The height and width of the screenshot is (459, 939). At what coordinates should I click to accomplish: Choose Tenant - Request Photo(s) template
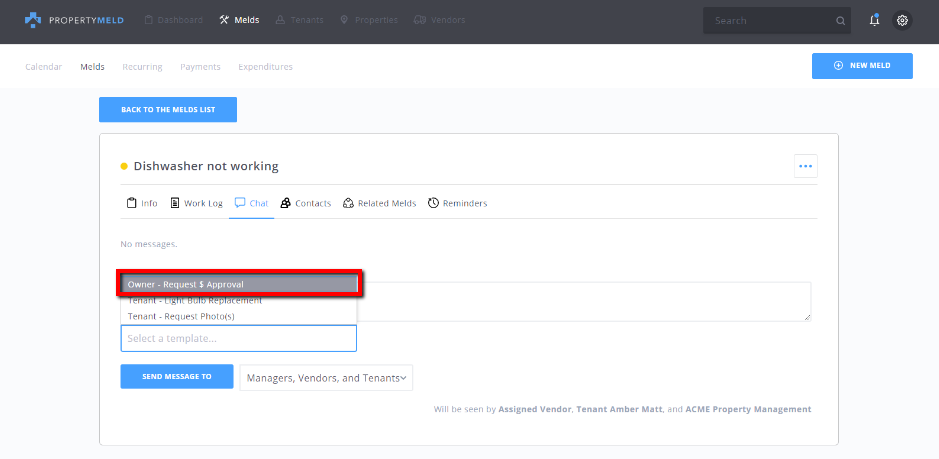pos(239,316)
